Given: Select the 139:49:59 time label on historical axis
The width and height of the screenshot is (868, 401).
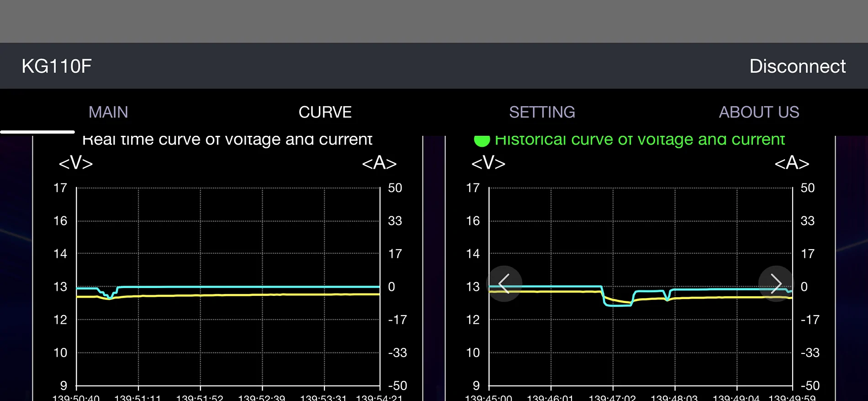Looking at the screenshot, I should pos(792,397).
